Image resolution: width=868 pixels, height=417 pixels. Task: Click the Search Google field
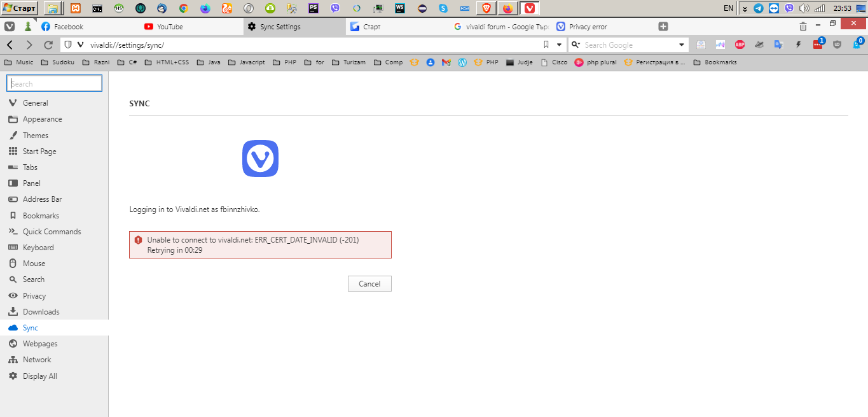630,45
